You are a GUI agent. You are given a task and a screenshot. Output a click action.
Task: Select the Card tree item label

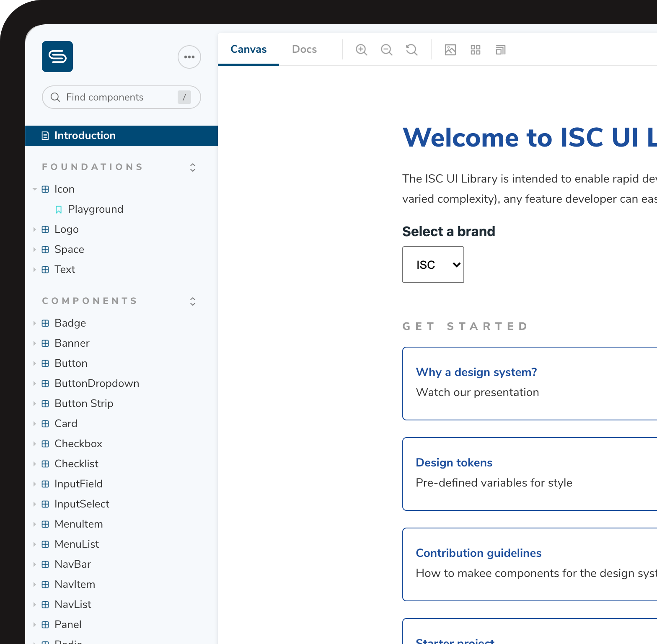[66, 424]
